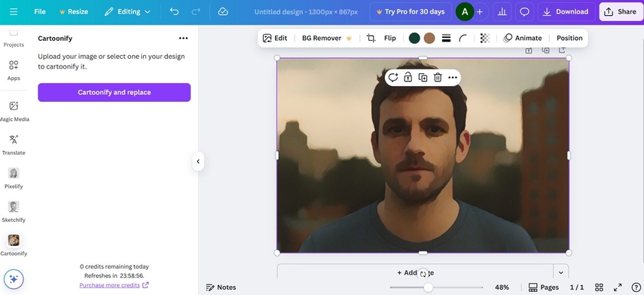Follow the Purchase more credits link
The height and width of the screenshot is (295, 644).
click(x=114, y=285)
